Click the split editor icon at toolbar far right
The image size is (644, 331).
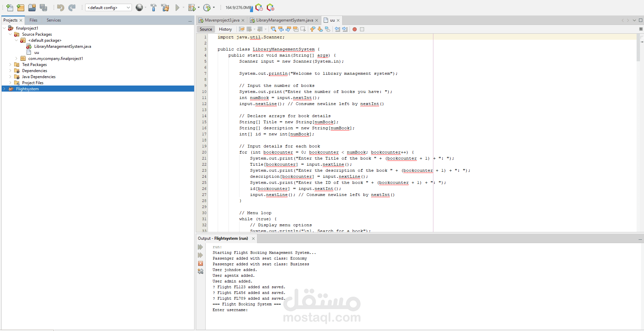click(x=641, y=29)
